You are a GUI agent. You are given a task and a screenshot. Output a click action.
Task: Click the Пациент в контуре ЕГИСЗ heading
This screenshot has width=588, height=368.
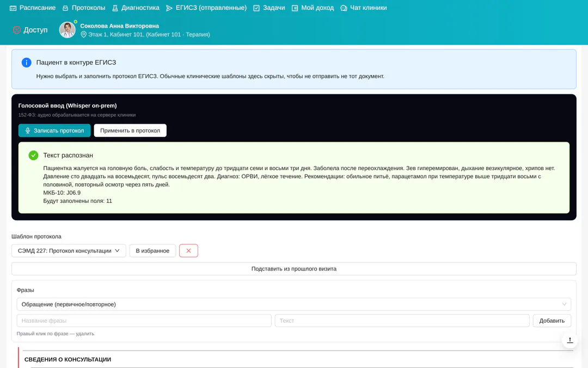pyautogui.click(x=76, y=63)
